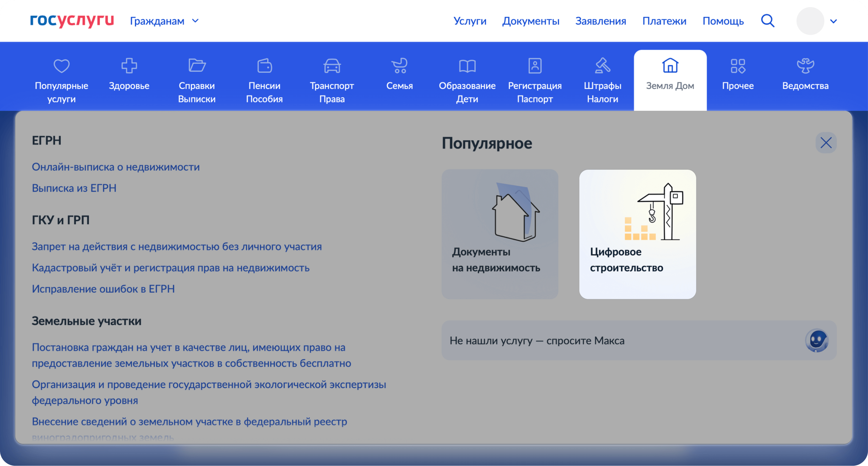This screenshot has width=868, height=466.
Task: Select the Ведомства eagle emblem icon
Action: coord(805,66)
